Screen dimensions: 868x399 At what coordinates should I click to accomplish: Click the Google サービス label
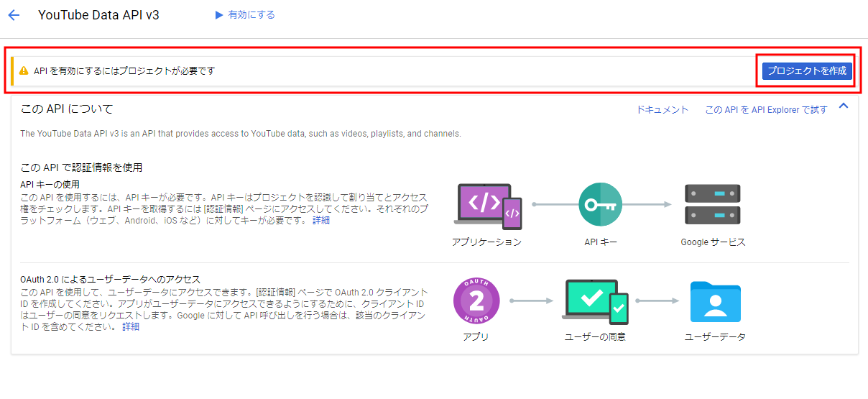coord(713,242)
